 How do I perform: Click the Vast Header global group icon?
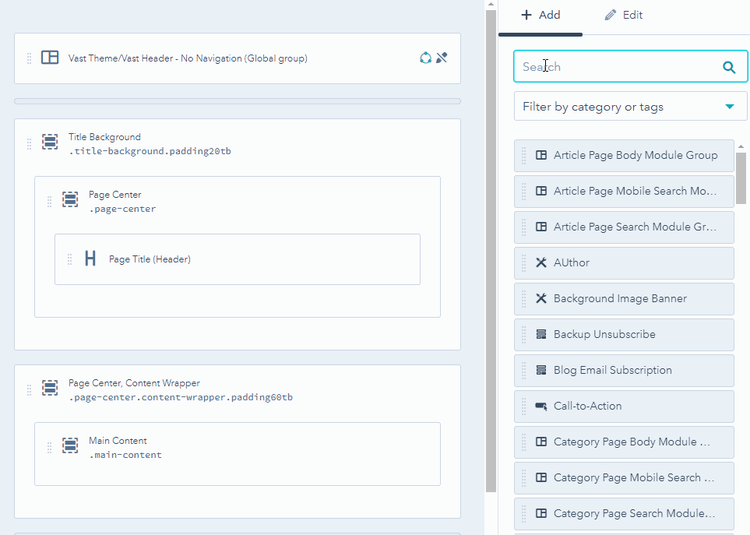click(50, 58)
